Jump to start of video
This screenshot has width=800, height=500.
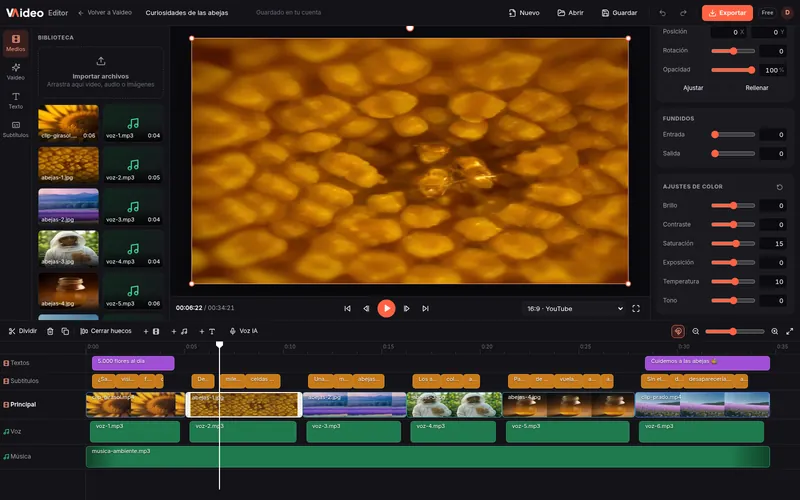tap(347, 309)
